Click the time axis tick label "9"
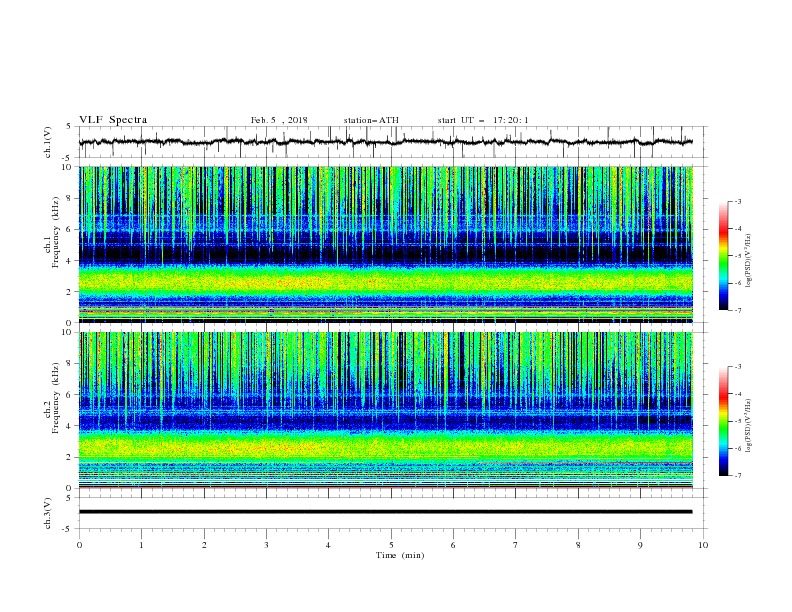Screen dimensions: 792x612 640,545
